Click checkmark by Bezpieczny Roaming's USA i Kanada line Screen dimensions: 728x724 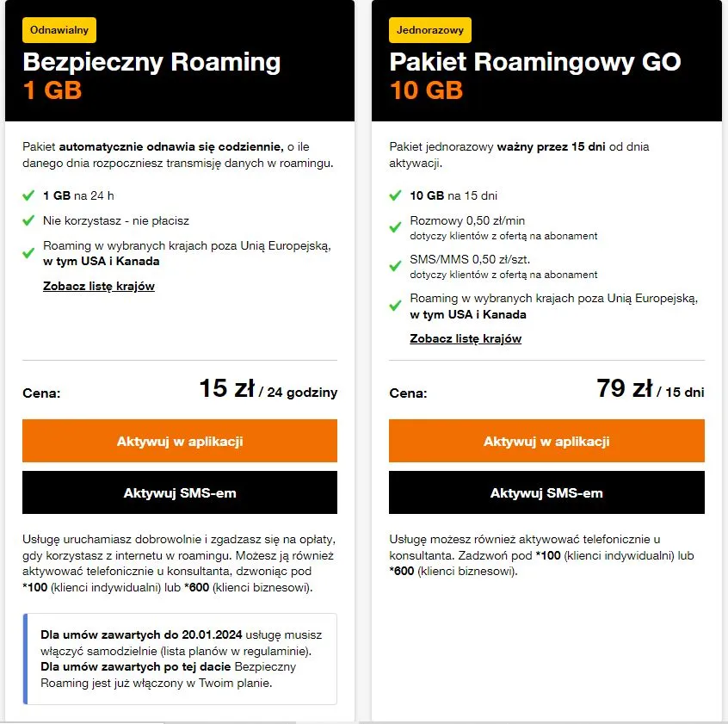pos(29,253)
